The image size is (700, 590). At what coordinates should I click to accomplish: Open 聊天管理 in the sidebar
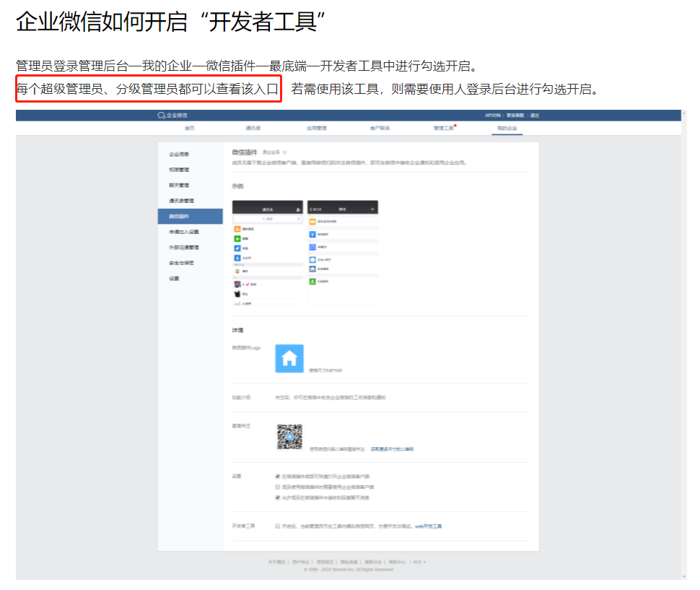coord(179,186)
